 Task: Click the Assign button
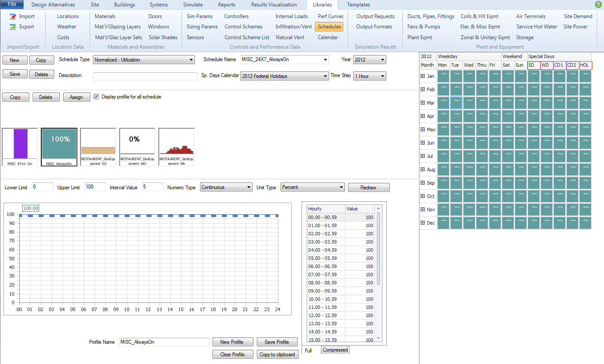tap(76, 97)
